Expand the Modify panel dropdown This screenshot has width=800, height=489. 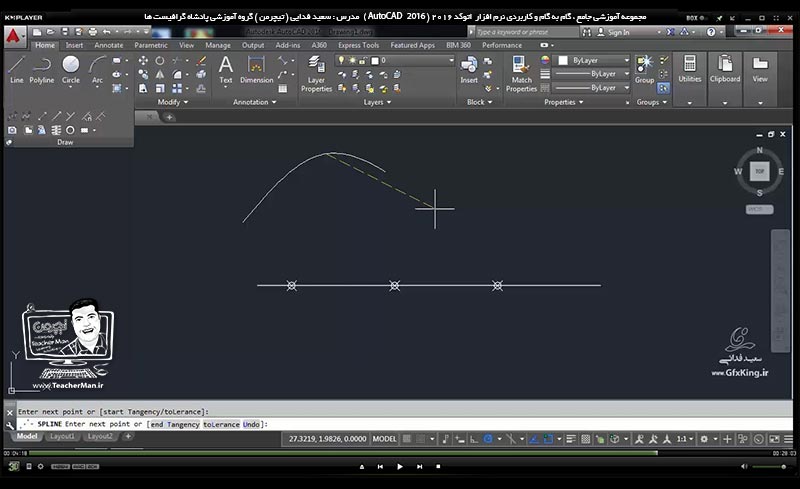[x=172, y=102]
